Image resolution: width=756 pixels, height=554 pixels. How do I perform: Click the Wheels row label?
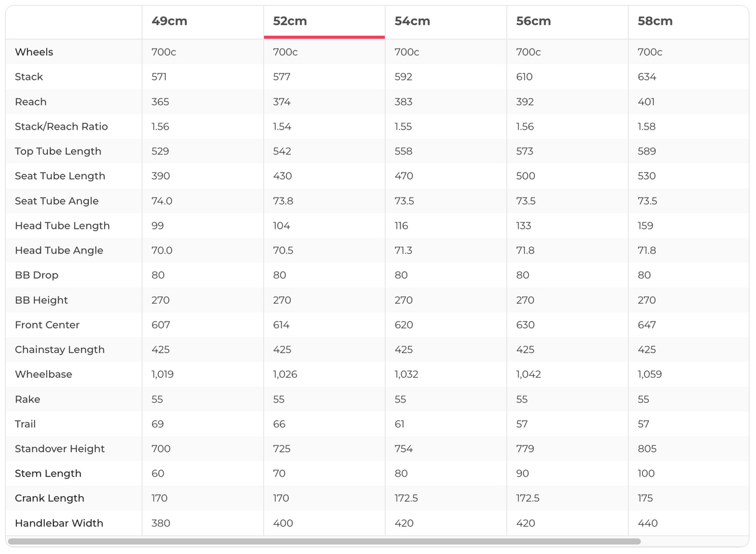pos(34,52)
